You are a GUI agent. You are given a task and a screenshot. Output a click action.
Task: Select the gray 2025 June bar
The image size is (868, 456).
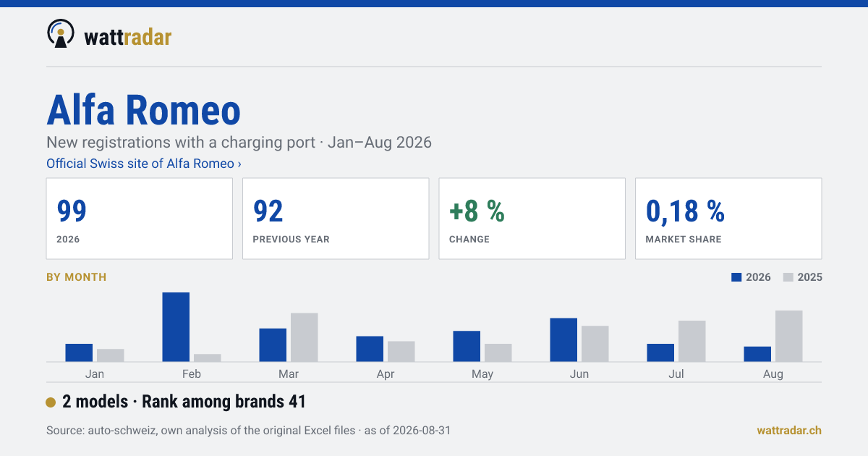click(595, 344)
